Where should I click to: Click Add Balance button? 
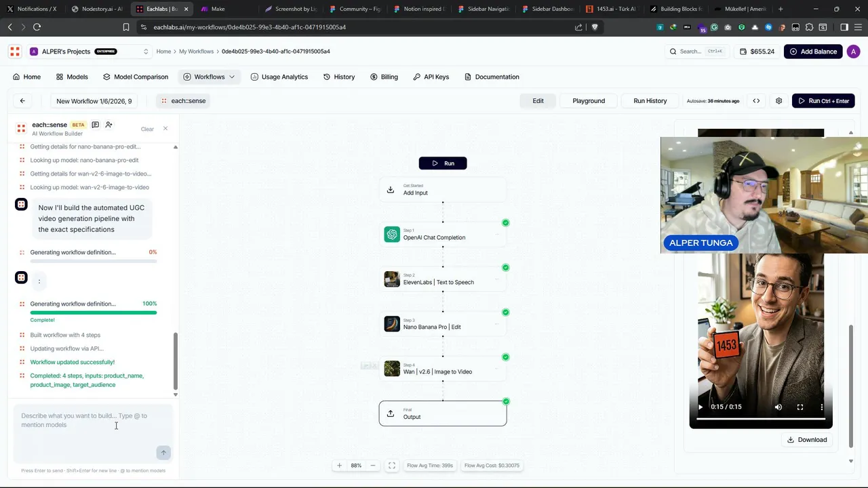(x=813, y=52)
